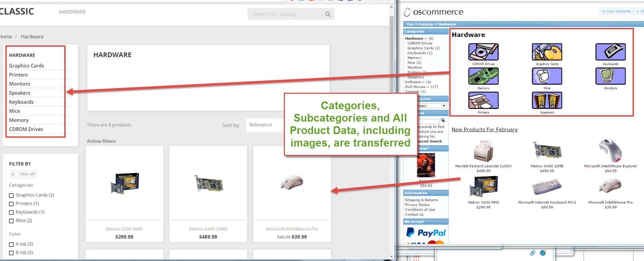Open Shipping & Returns link

point(422,200)
